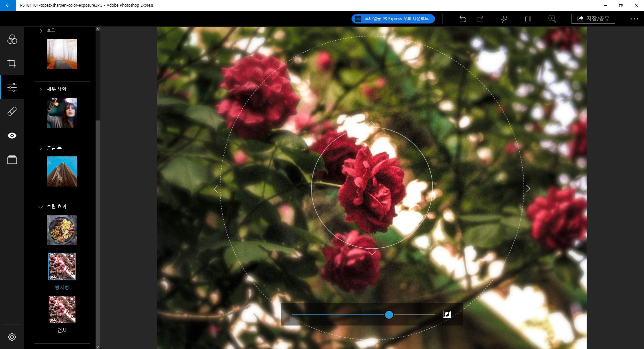Select the 분할 톤 building thumbnail
The width and height of the screenshot is (644, 349).
click(x=62, y=171)
